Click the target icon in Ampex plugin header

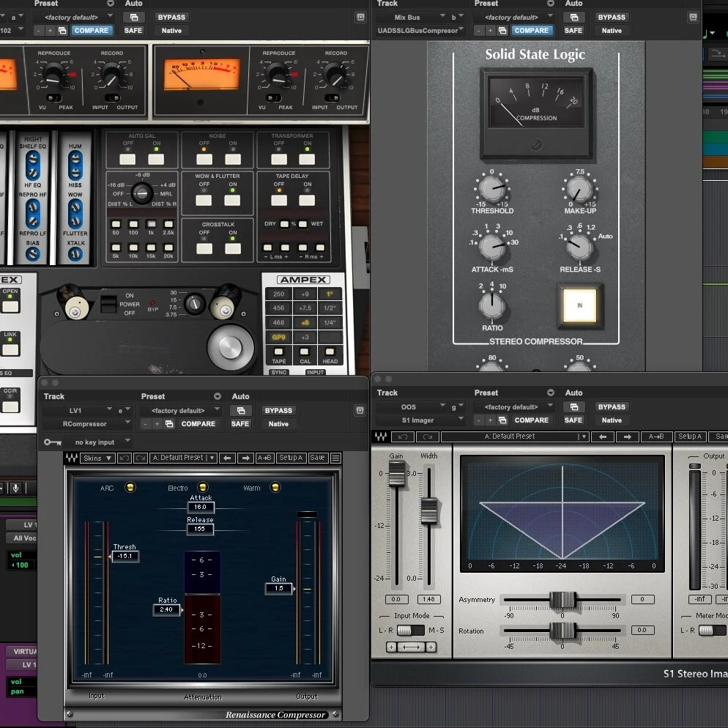(361, 17)
